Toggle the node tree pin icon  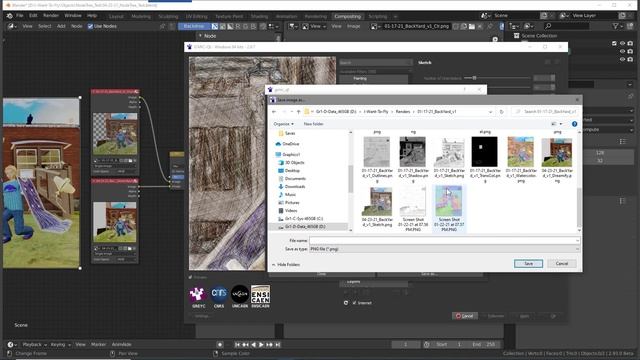click(162, 26)
